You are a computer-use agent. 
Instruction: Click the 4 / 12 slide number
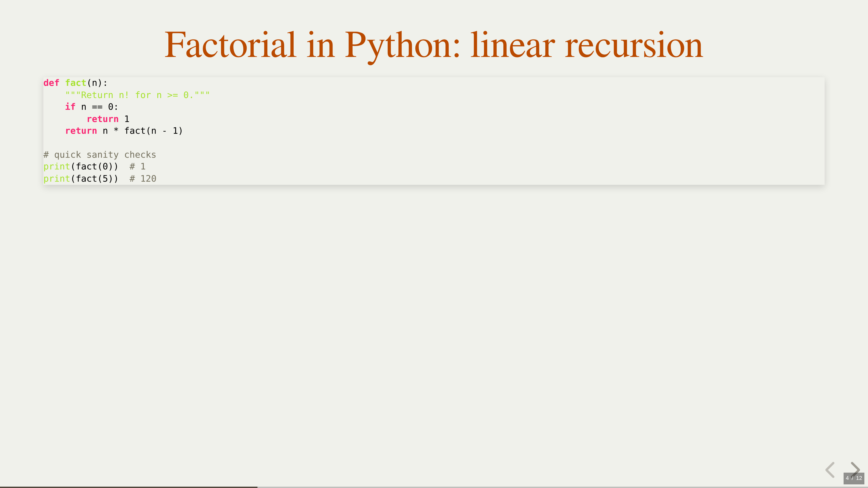pos(854,478)
